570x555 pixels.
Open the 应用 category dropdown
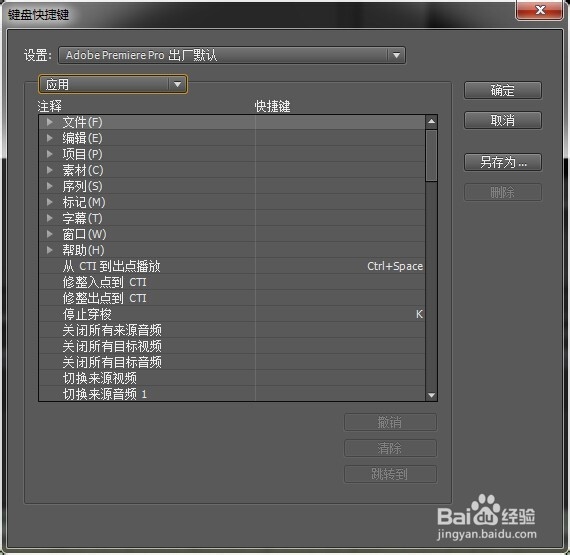113,84
